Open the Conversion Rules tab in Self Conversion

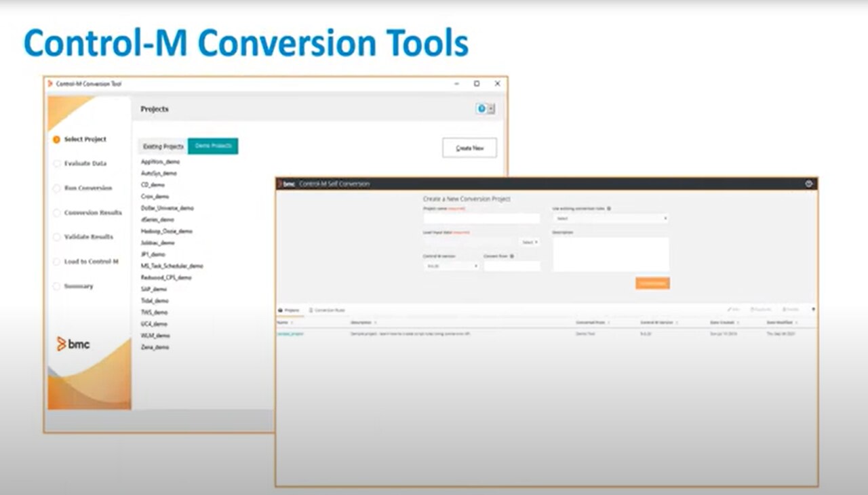(x=327, y=310)
